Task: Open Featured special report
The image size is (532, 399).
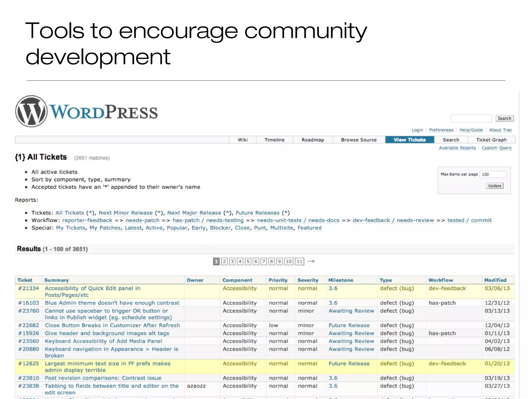Action: [x=309, y=228]
